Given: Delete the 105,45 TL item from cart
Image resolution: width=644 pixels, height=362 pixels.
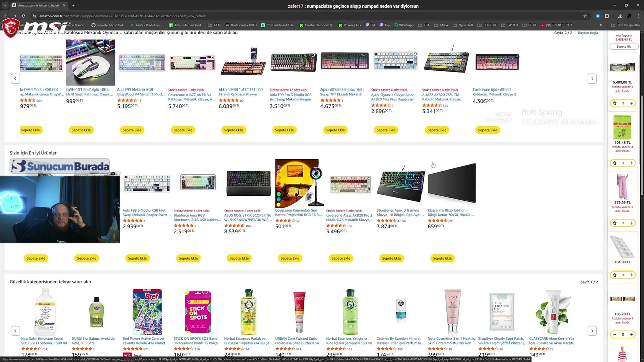Looking at the screenshot, I should coord(614,163).
